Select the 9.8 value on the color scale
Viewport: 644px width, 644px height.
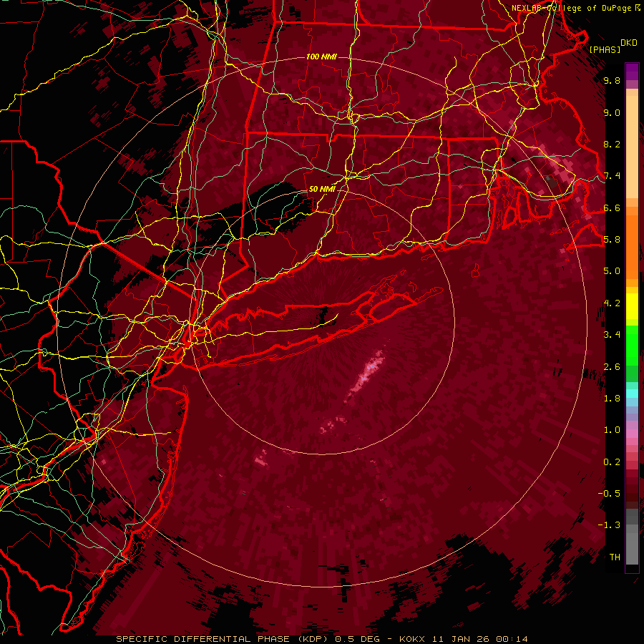pos(612,81)
